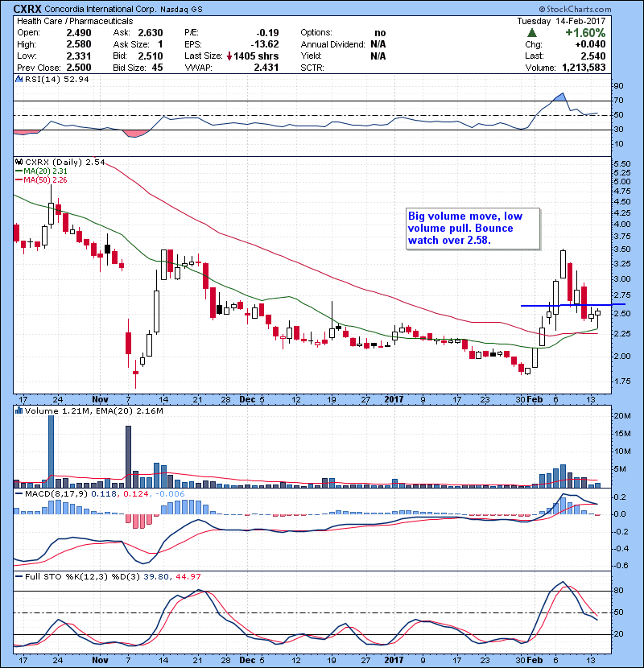Click the Ask value 2.630
644x668 pixels.
[151, 33]
